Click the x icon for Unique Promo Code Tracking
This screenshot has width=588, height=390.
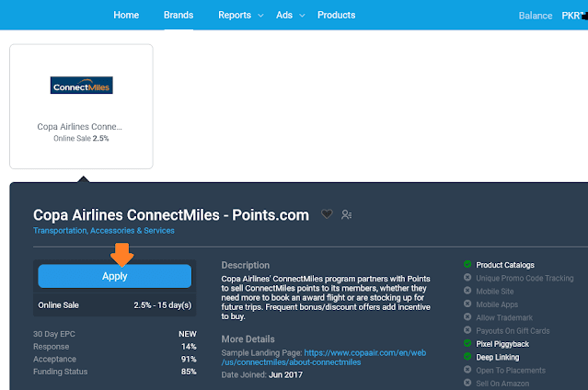pyautogui.click(x=467, y=278)
